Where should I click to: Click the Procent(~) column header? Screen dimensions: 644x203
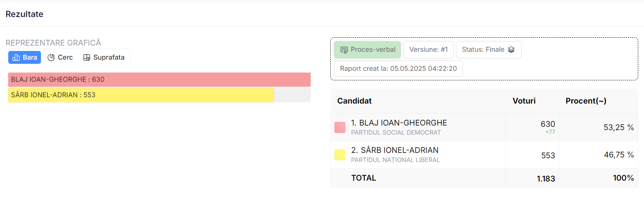tap(586, 101)
